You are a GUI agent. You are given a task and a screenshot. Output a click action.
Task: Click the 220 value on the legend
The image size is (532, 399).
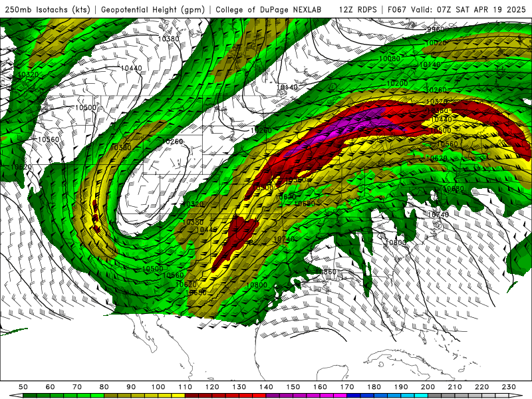point(481,387)
